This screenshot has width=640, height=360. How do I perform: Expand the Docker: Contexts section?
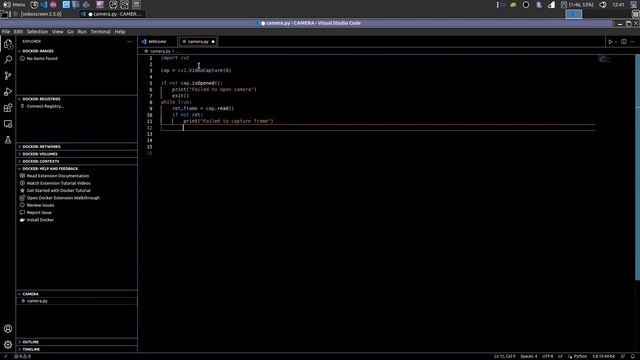tap(77, 161)
